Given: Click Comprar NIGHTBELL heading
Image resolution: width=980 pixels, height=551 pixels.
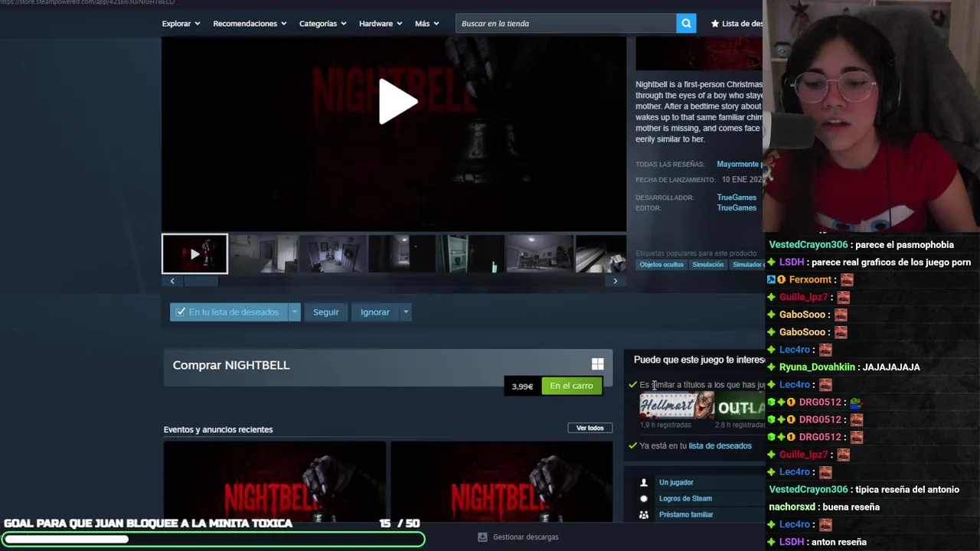Looking at the screenshot, I should (231, 365).
